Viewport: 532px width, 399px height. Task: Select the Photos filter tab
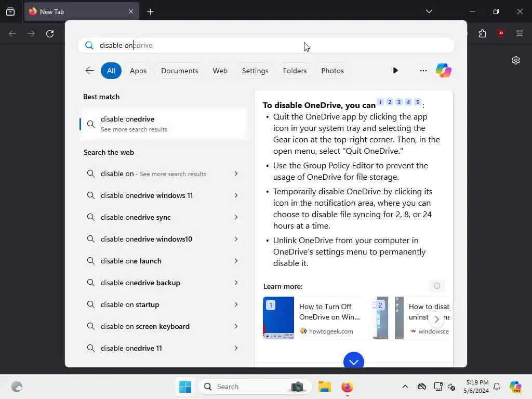click(x=332, y=71)
